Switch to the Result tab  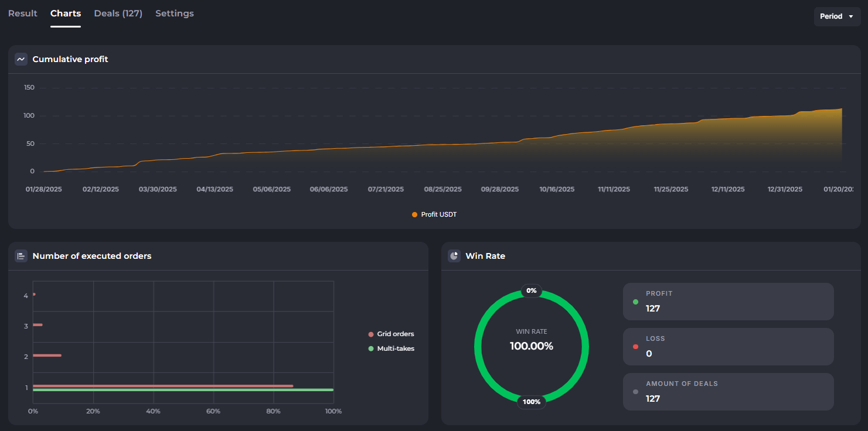[x=22, y=13]
